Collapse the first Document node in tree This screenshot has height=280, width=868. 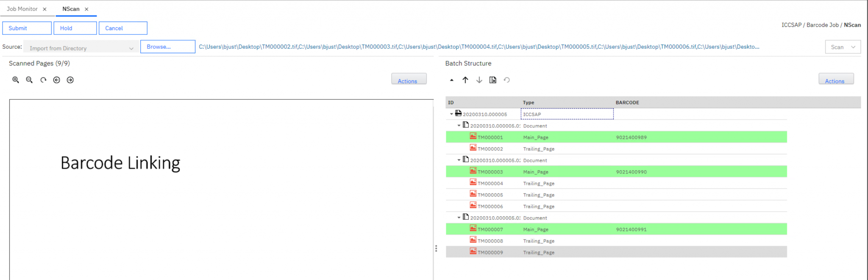459,126
